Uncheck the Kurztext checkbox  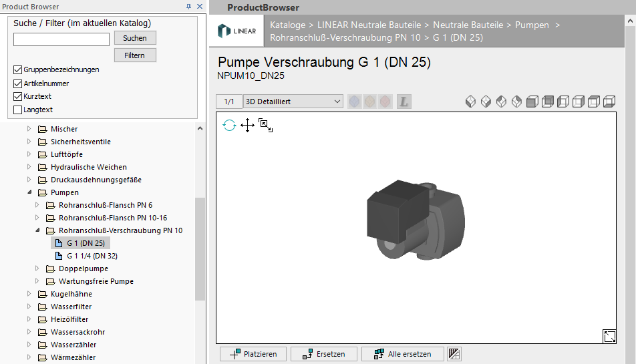click(17, 96)
